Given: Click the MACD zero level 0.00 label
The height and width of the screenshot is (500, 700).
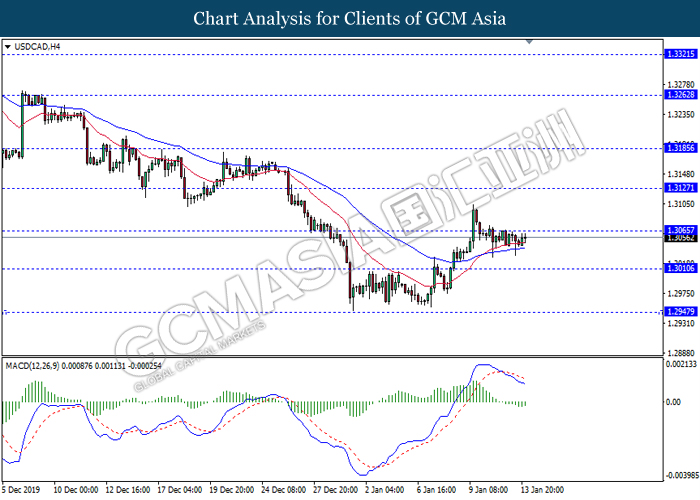Looking at the screenshot, I should (673, 403).
